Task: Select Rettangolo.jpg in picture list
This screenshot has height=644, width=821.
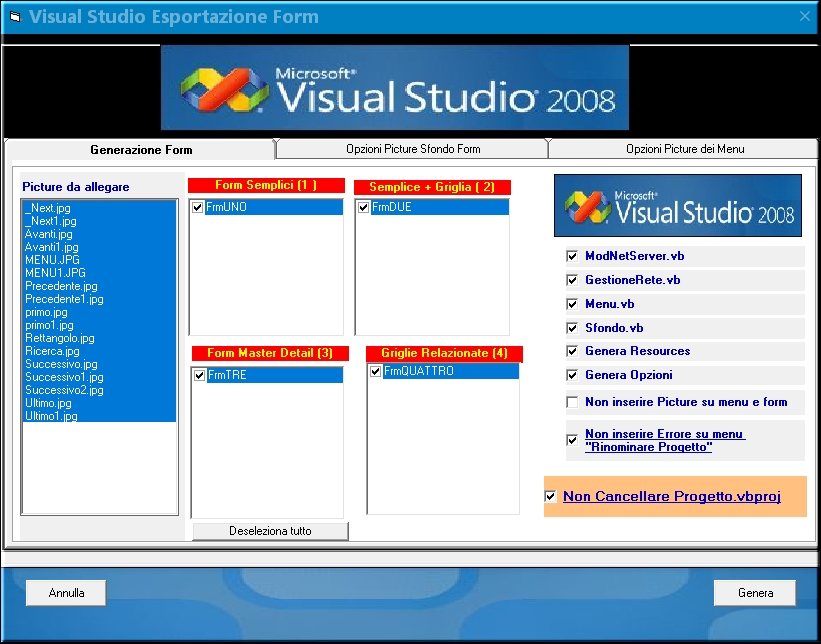Action: click(x=99, y=338)
